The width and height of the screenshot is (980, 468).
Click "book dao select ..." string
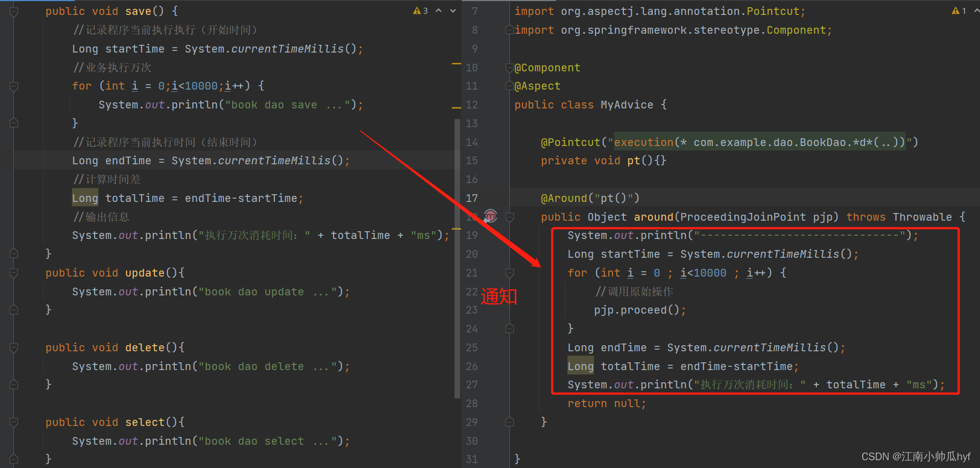coord(267,441)
